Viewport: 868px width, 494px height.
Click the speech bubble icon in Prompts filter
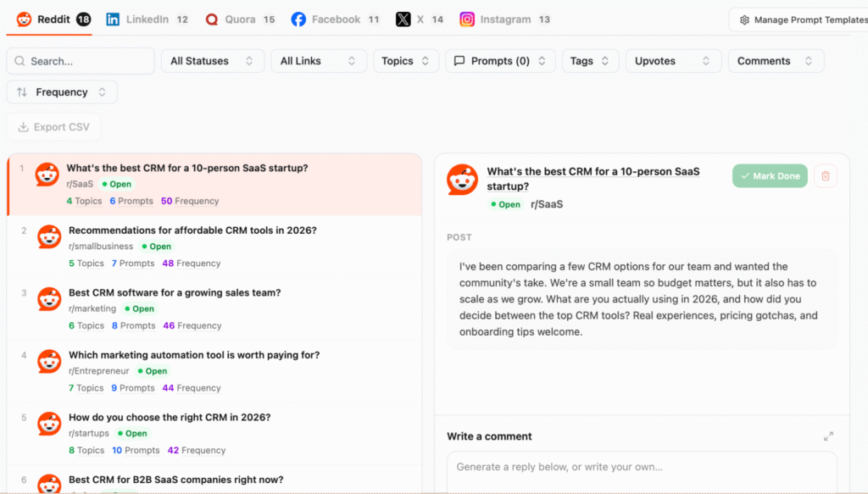tap(459, 61)
